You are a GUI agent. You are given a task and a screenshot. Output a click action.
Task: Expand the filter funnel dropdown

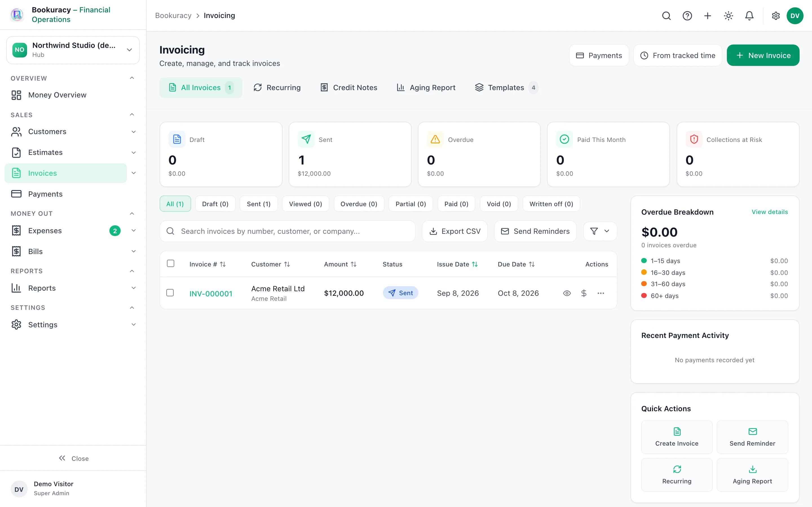(x=600, y=231)
